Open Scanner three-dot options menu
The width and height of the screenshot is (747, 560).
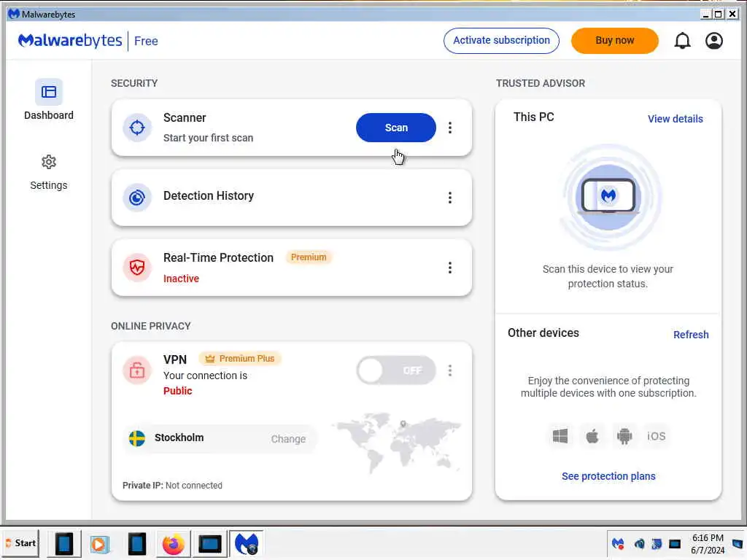449,128
